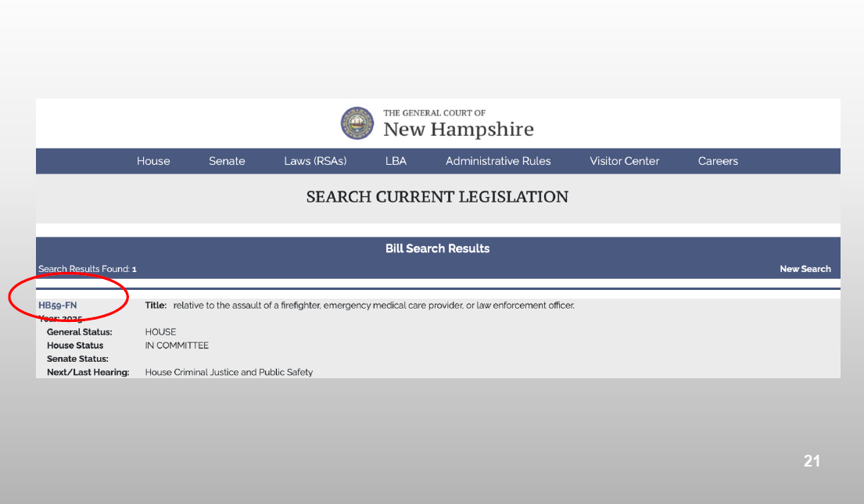Open the Senate navigation item
Viewport: 864px width, 504px height.
[227, 161]
